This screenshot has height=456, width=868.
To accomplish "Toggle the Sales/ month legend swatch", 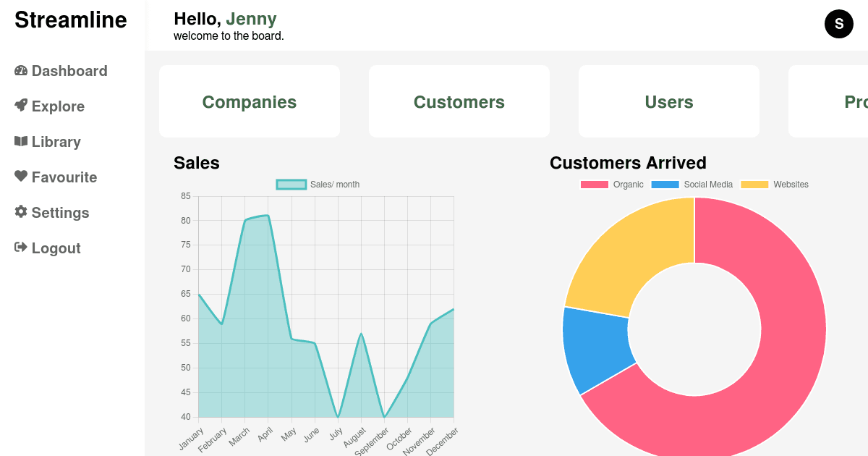I will tap(292, 185).
